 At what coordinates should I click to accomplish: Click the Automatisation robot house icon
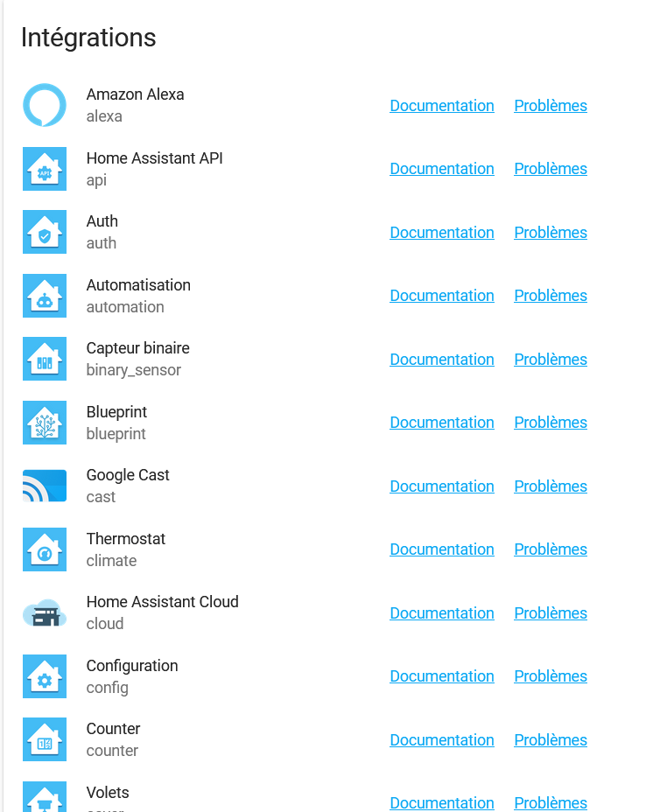(45, 296)
